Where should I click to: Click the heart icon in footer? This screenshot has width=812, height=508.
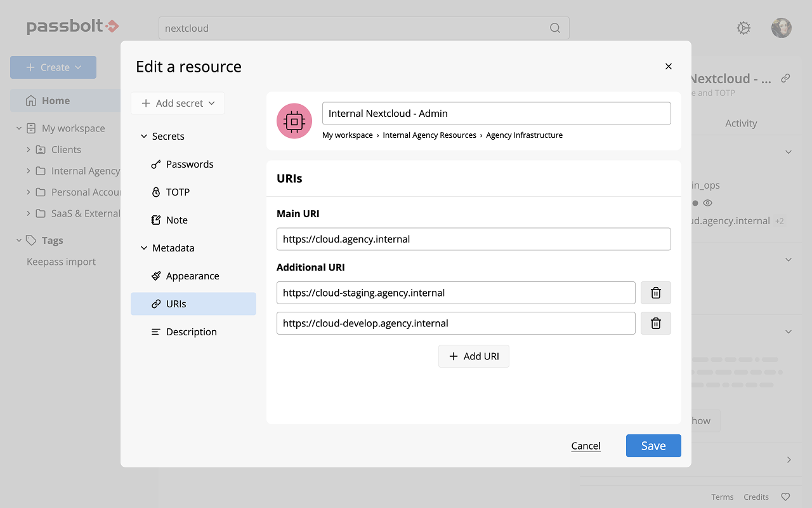coord(785,497)
